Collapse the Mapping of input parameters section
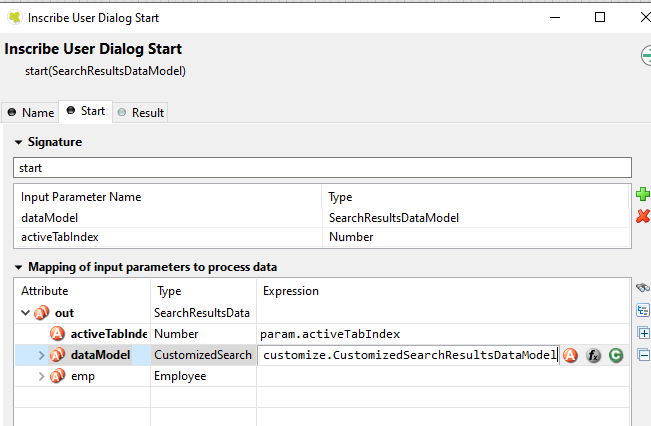 coord(18,267)
